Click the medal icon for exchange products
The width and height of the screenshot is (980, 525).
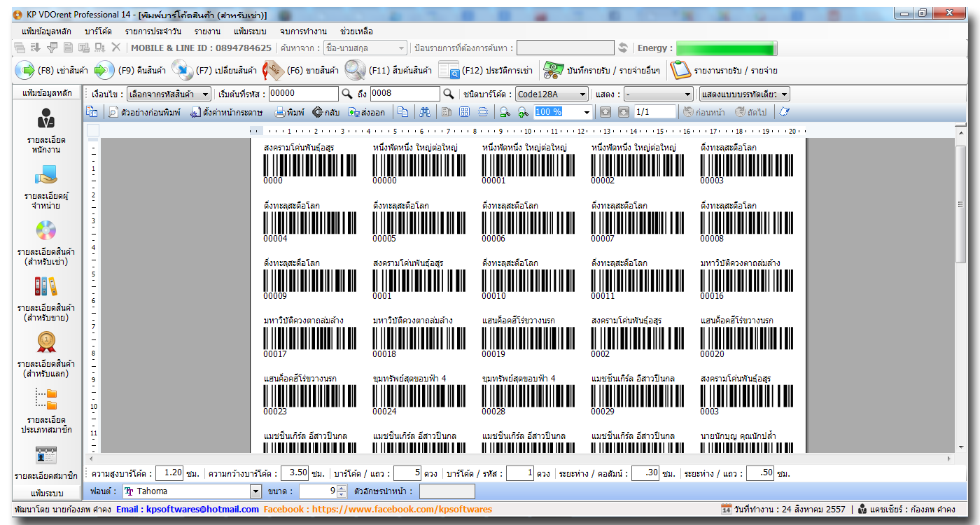45,342
